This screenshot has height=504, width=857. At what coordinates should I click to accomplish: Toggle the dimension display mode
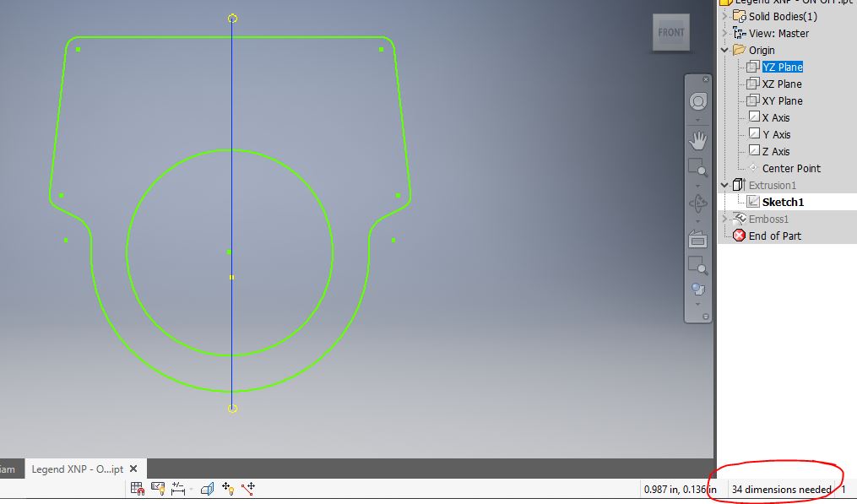pyautogui.click(x=180, y=488)
